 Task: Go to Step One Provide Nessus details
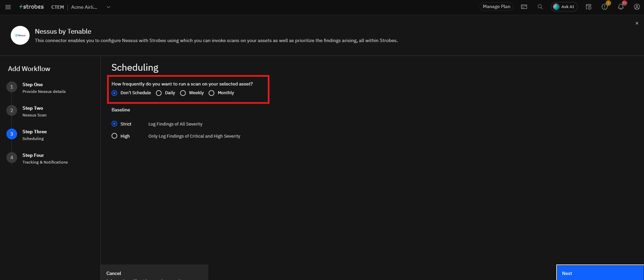pyautogui.click(x=44, y=88)
